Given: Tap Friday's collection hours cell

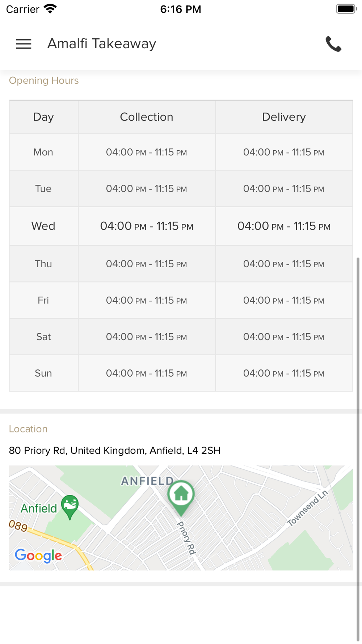Looking at the screenshot, I should coord(147,300).
